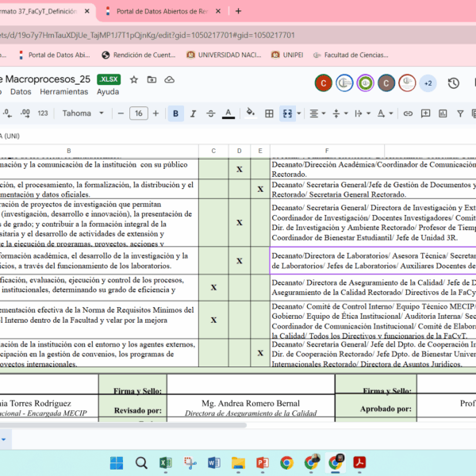Screen dimensions: 476x476
Task: Click the fill color paint bucket
Action: pos(251,113)
